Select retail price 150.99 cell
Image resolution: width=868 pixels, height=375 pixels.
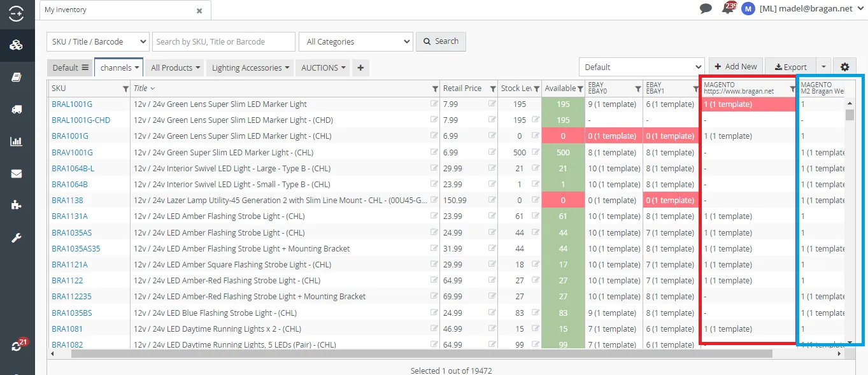pyautogui.click(x=469, y=200)
